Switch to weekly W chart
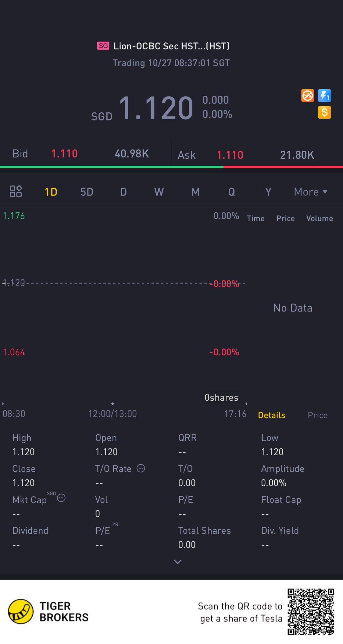 [x=159, y=192]
